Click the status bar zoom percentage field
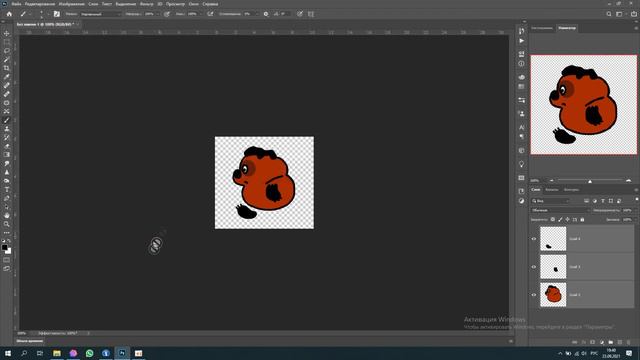 pyautogui.click(x=22, y=333)
